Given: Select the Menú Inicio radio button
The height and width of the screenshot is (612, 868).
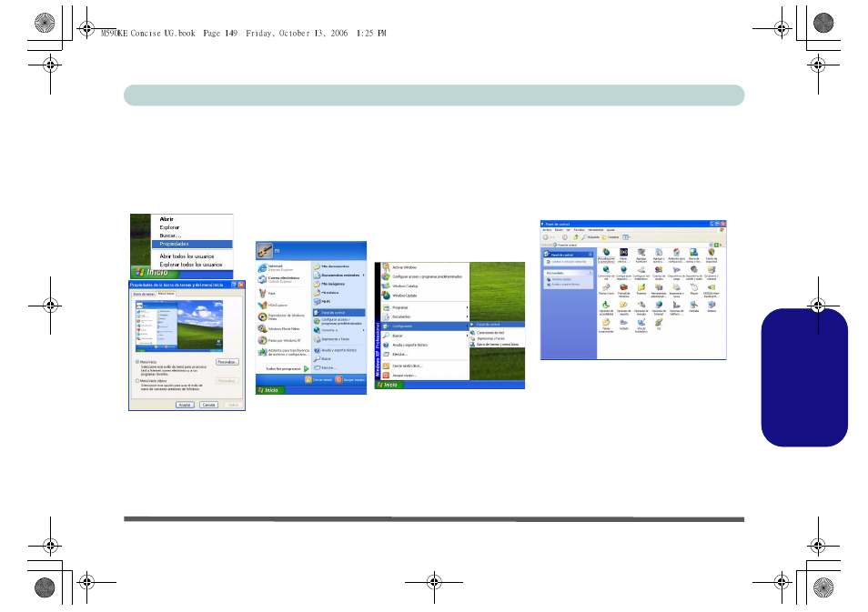Looking at the screenshot, I should coord(137,361).
